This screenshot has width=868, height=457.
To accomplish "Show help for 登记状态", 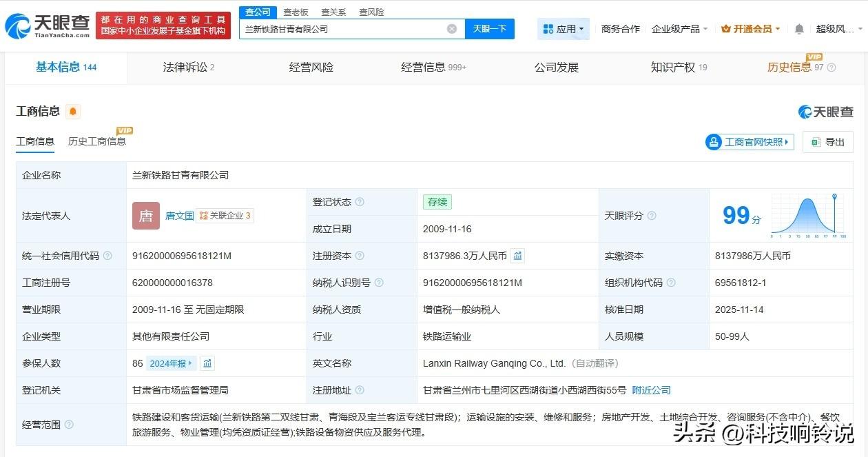I will [360, 202].
